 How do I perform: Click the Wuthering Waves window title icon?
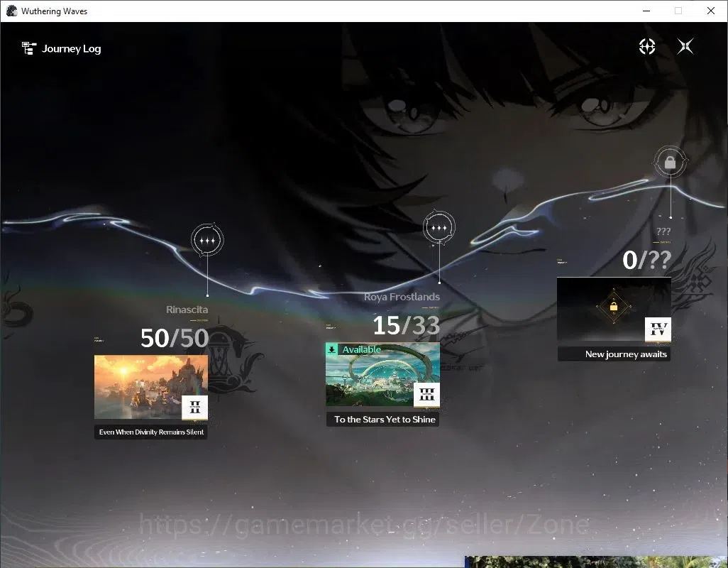(11, 11)
